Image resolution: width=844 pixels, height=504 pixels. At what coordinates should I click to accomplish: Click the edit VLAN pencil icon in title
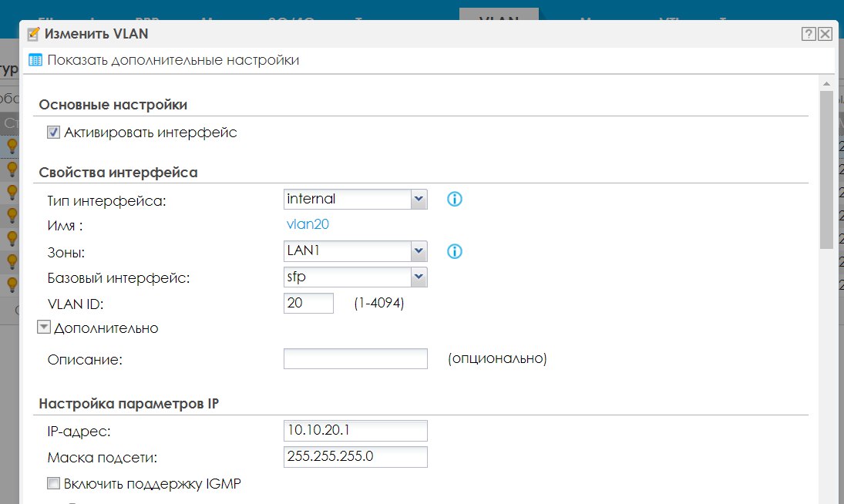tap(33, 34)
